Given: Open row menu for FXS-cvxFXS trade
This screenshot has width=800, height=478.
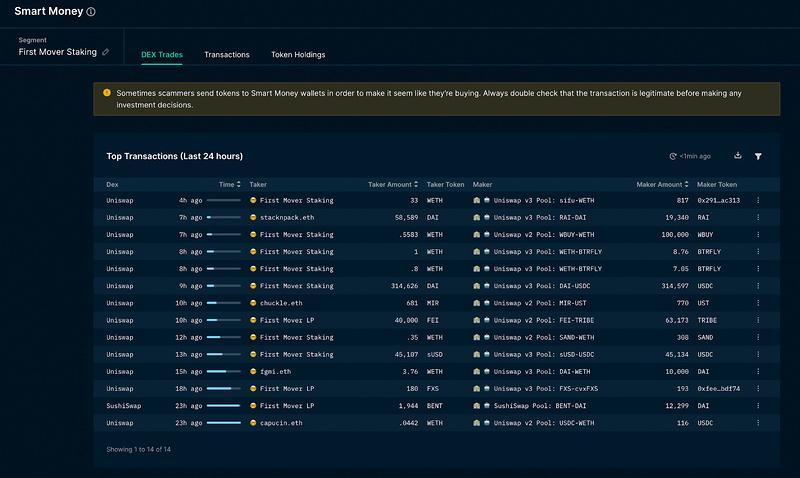Looking at the screenshot, I should click(x=758, y=389).
